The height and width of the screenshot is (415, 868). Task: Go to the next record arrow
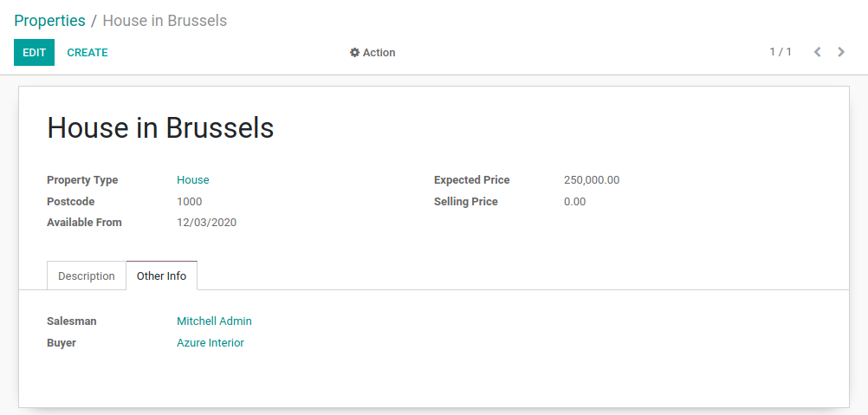click(x=841, y=52)
